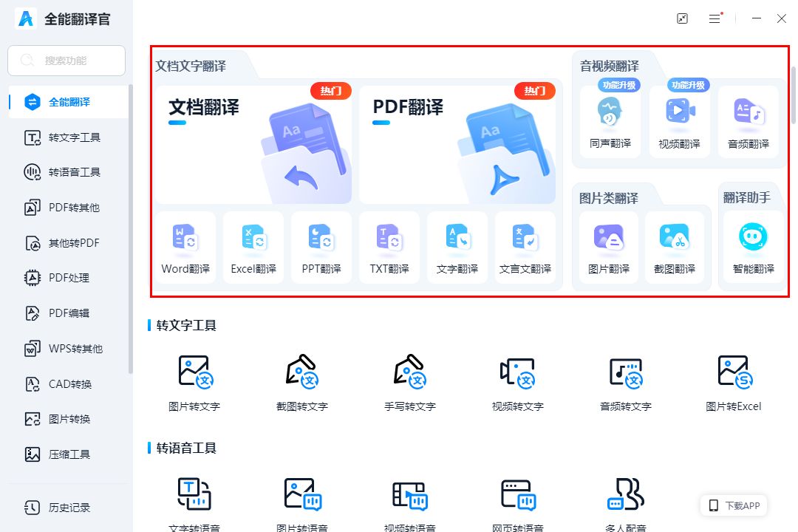This screenshot has width=798, height=532.
Task: Select the PPT翻译 tool
Action: pos(321,248)
